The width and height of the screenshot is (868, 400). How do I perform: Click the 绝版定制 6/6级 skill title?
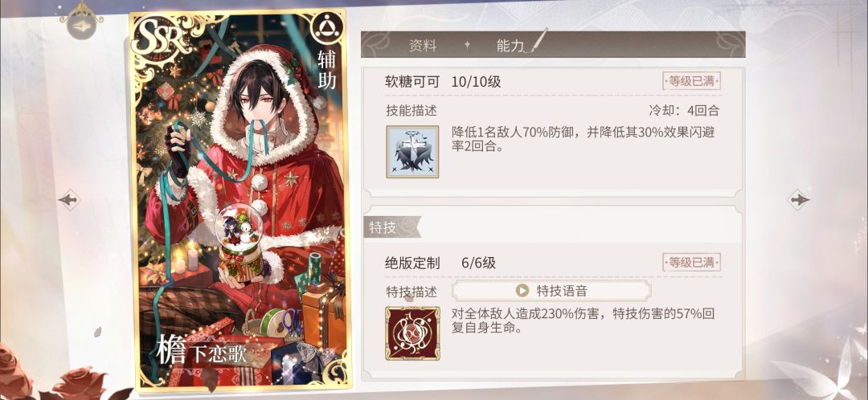click(440, 263)
